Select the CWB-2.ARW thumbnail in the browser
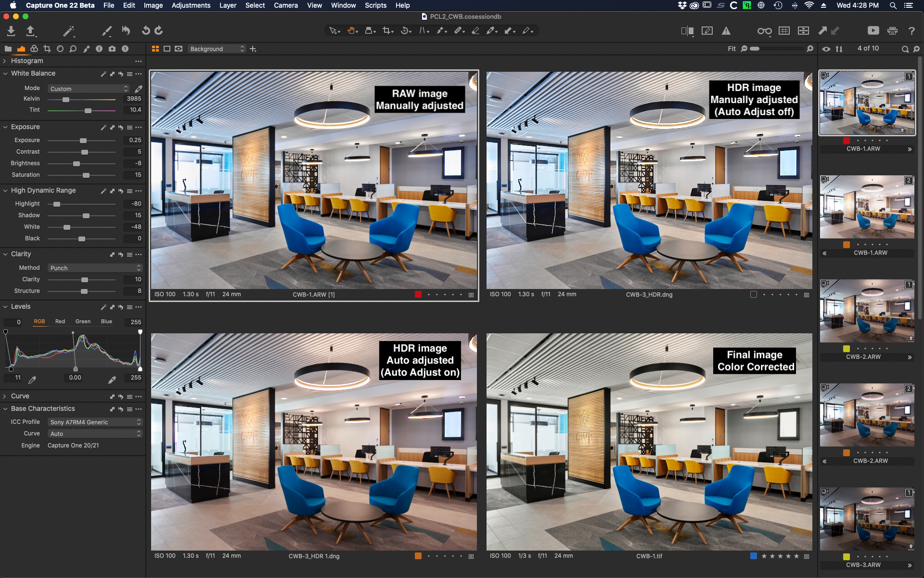 866,311
